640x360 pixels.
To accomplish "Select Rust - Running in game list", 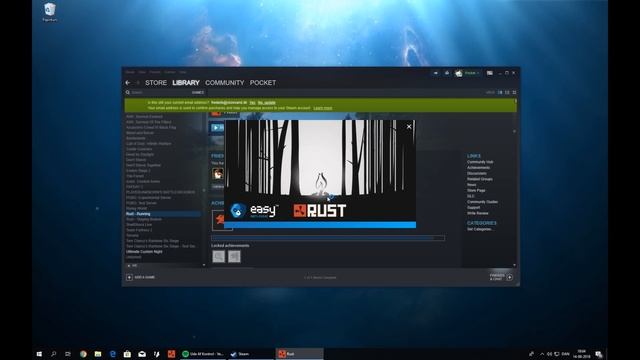I will coord(162,214).
